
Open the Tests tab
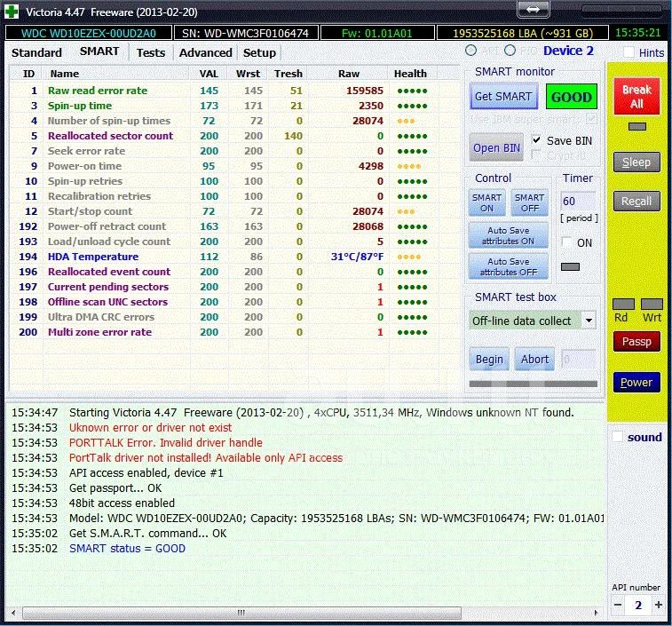click(150, 52)
